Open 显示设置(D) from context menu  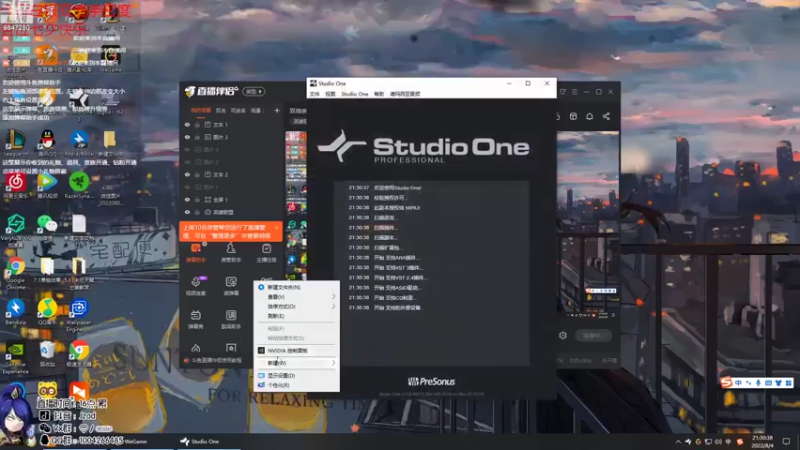pos(296,376)
